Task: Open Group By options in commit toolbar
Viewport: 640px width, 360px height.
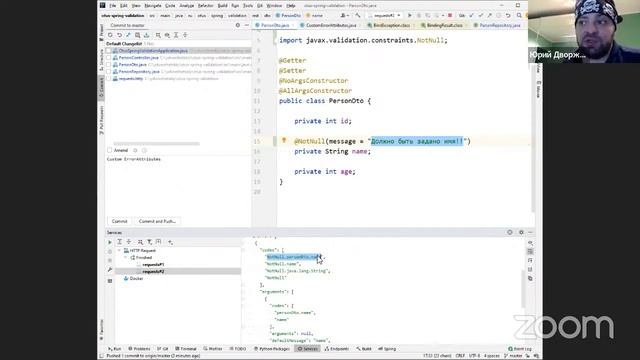Action: [158, 35]
